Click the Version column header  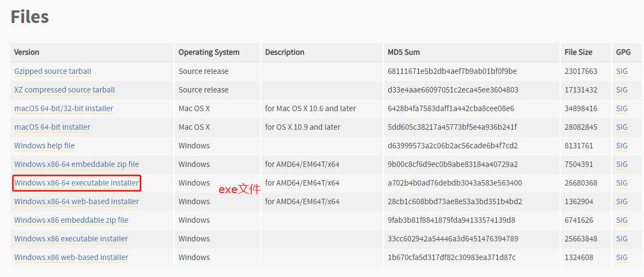tap(27, 52)
